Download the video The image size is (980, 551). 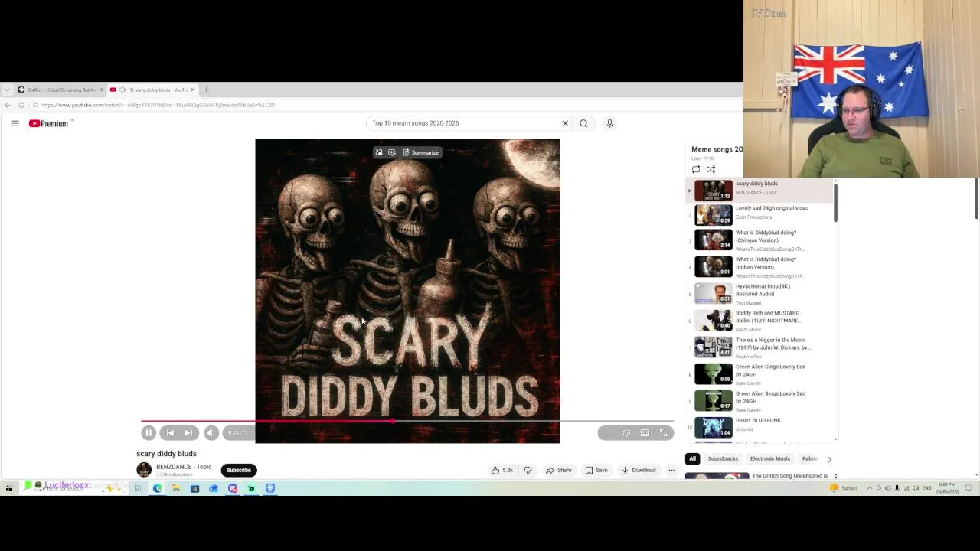(x=639, y=470)
